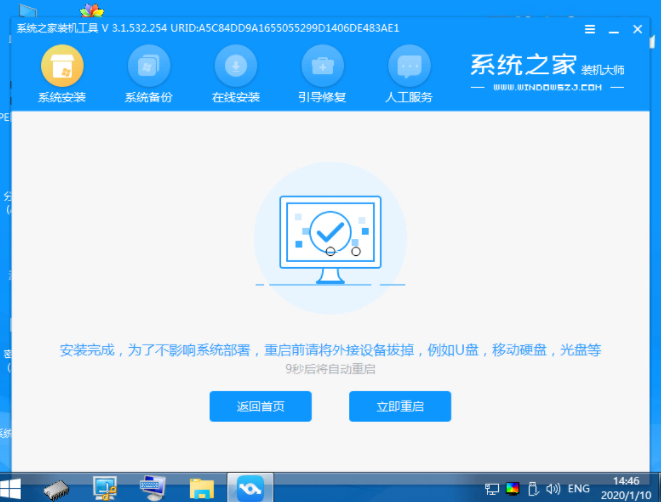Open the 在线安装 online install icon
Viewport: 661px width, 502px height.
236,66
